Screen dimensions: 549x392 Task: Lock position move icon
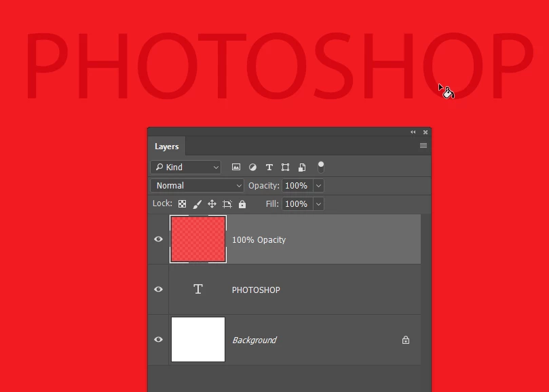click(x=212, y=204)
